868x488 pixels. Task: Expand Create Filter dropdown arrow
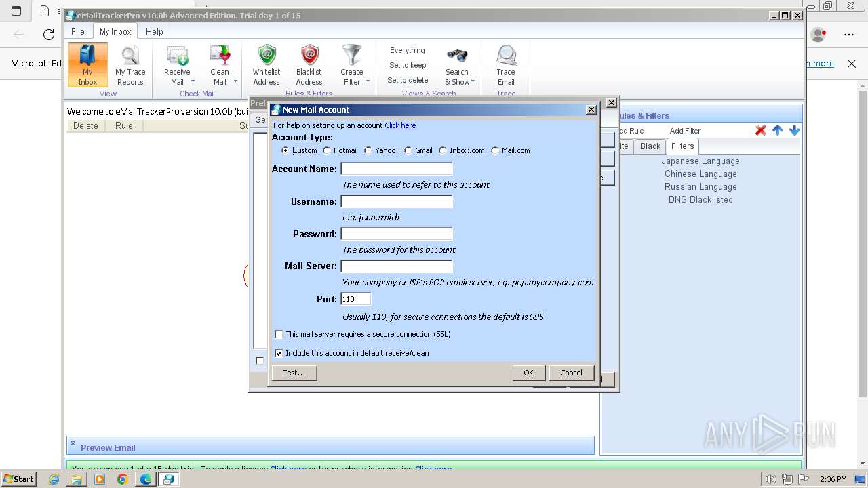[x=368, y=81]
